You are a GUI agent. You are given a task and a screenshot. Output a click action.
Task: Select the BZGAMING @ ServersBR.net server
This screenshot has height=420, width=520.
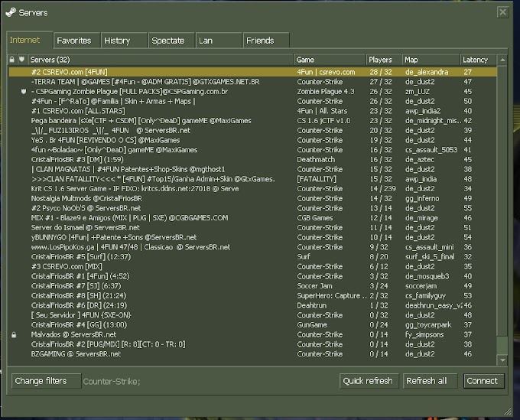[x=252, y=354]
